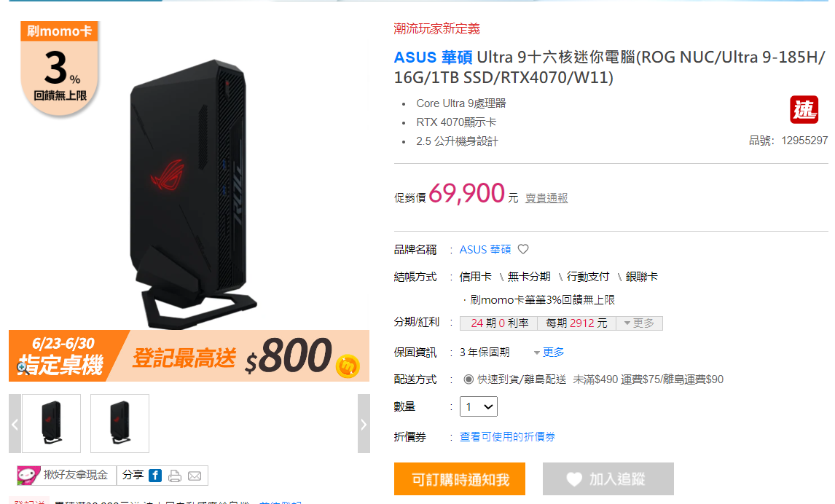Favorite ASUS brand with heart icon

[523, 249]
